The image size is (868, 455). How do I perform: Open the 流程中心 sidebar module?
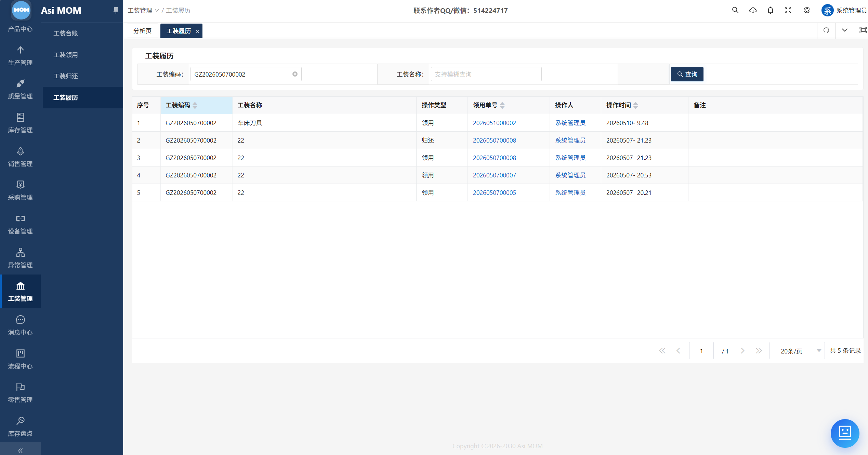[x=21, y=360]
